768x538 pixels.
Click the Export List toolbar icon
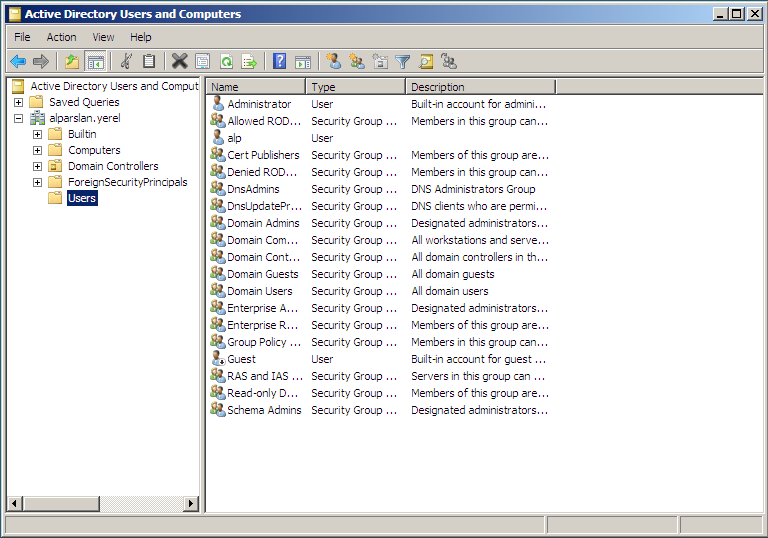(249, 62)
